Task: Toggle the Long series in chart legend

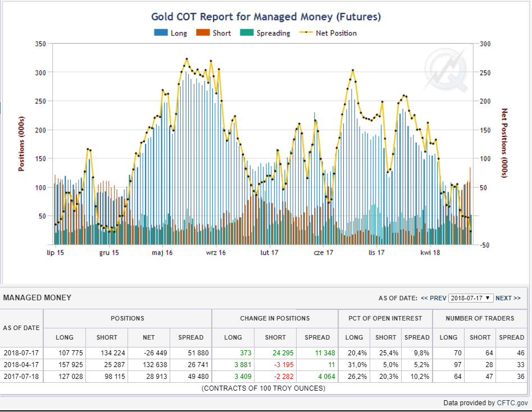Action: pyautogui.click(x=171, y=33)
